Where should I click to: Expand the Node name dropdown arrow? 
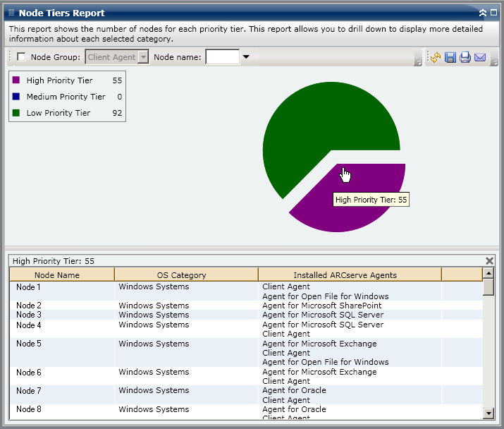(246, 57)
